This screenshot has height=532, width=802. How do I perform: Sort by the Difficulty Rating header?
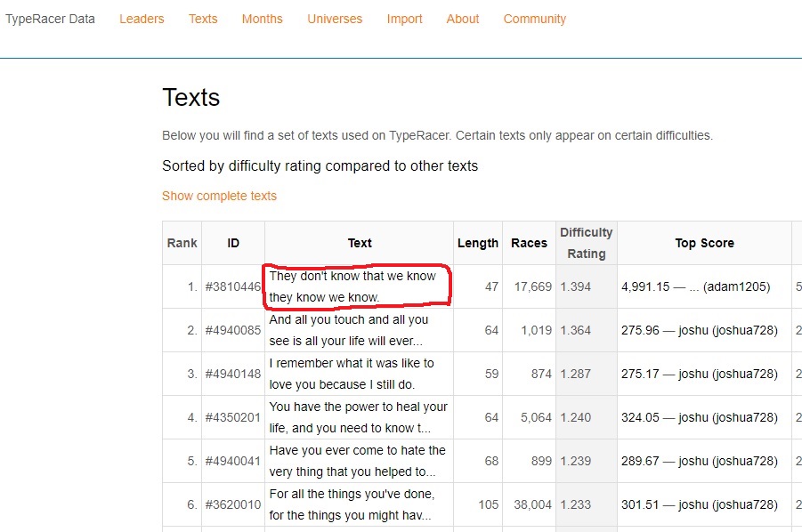587,243
